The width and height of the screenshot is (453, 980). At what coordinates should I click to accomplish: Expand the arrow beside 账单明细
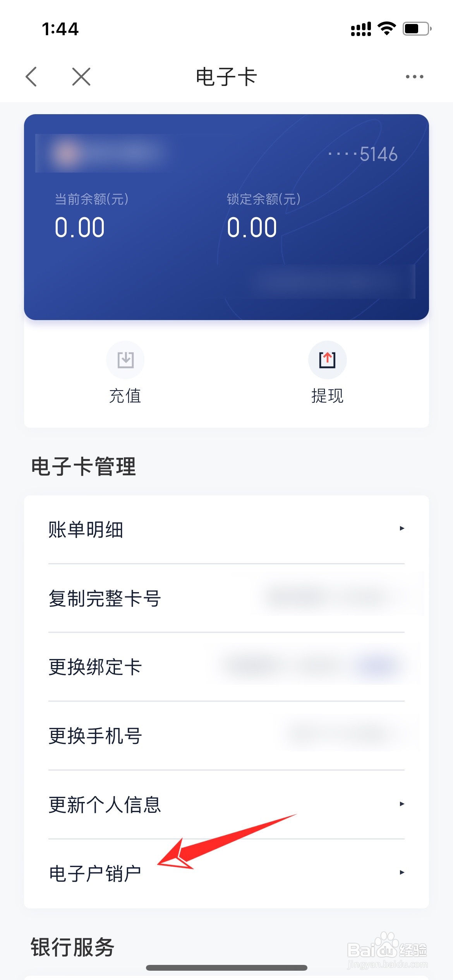[402, 528]
